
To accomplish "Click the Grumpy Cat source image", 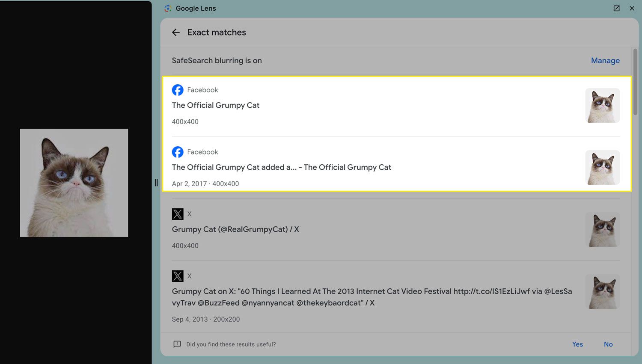I will [x=74, y=183].
